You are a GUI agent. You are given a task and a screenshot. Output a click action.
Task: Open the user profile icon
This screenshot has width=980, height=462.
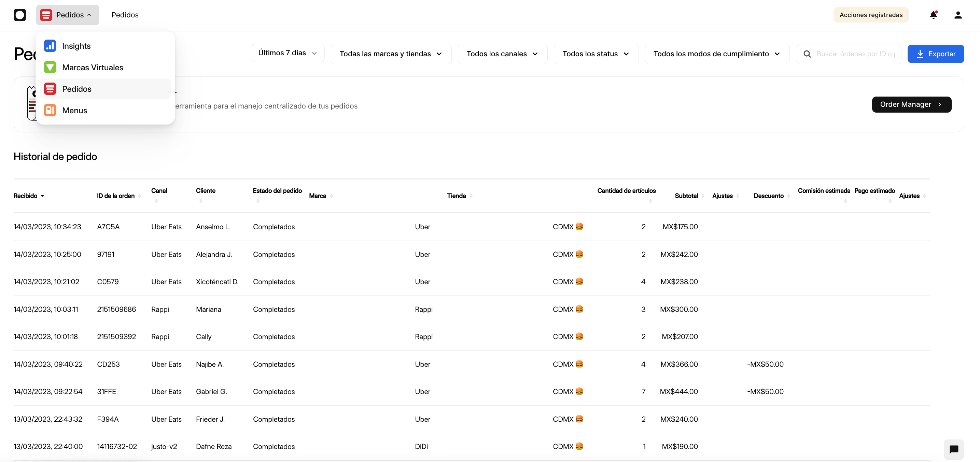click(958, 15)
